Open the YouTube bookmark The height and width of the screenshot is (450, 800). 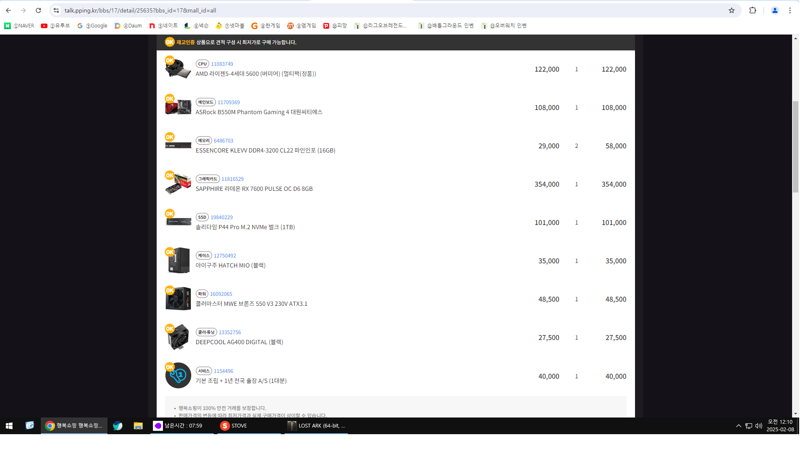55,26
